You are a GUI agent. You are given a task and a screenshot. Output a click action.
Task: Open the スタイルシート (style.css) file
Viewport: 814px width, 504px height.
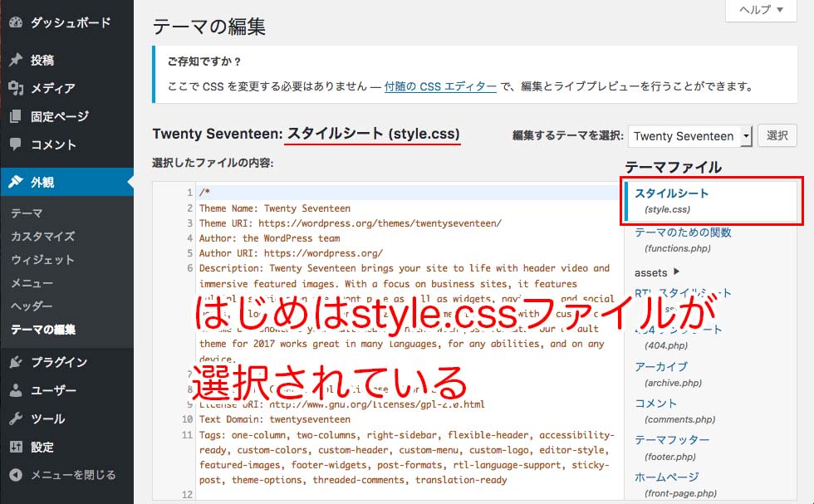pos(711,200)
